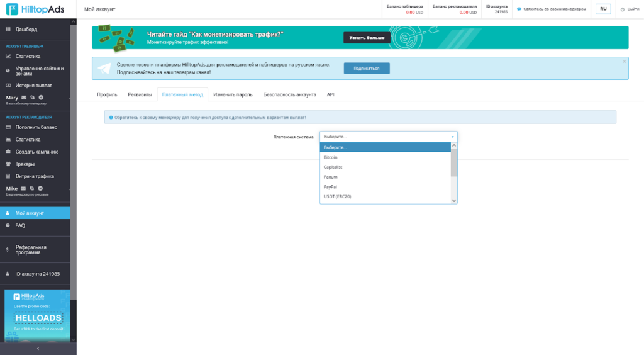Image resolution: width=644 pixels, height=355 pixels.
Task: Click the logout power icon
Action: (622, 9)
